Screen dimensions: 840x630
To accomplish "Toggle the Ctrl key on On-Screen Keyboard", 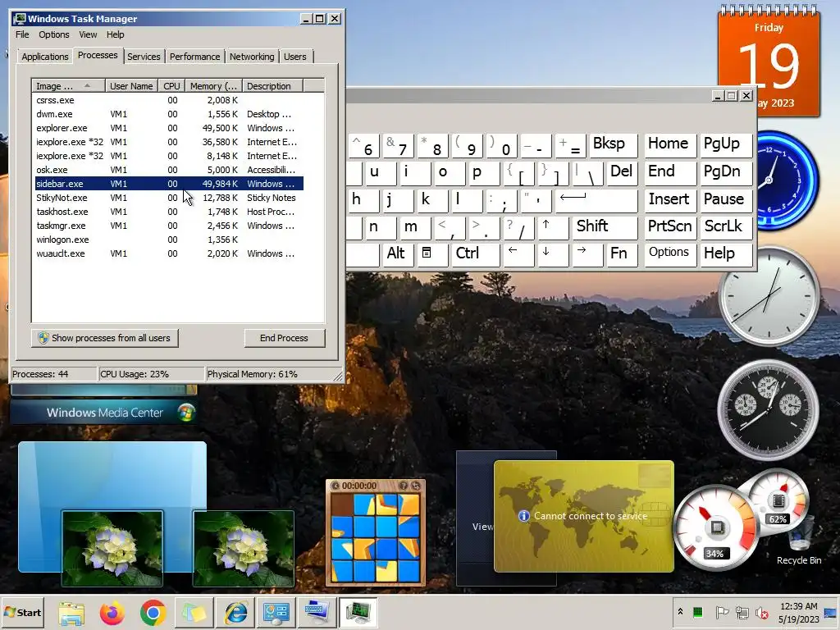I will point(475,254).
